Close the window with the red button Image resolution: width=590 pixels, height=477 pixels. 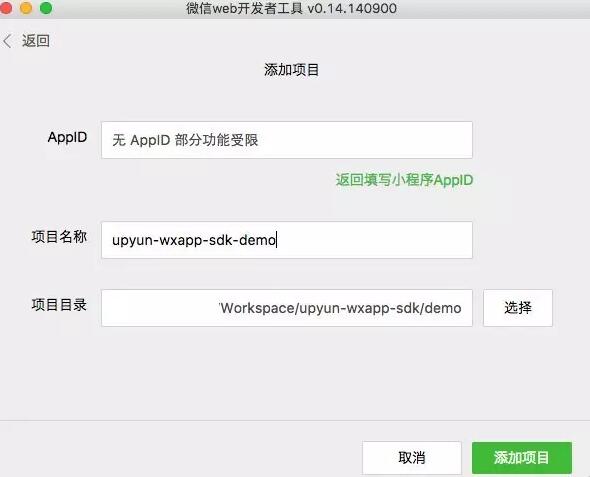click(x=6, y=8)
